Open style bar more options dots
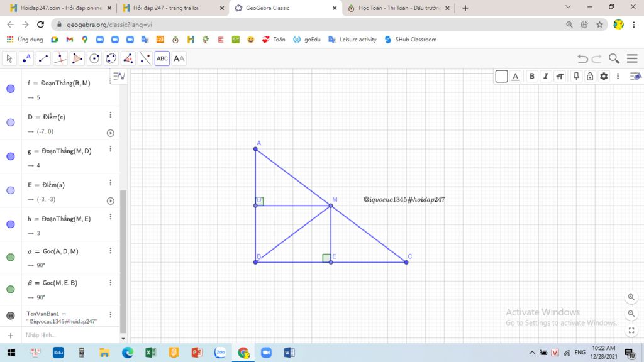Image resolution: width=644 pixels, height=362 pixels. 618,76
